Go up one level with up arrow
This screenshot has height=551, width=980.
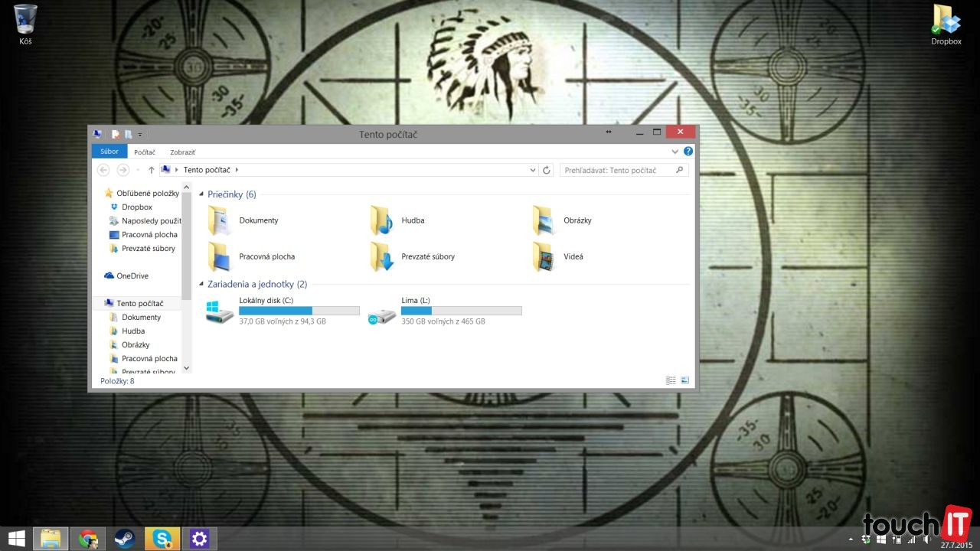coord(152,170)
